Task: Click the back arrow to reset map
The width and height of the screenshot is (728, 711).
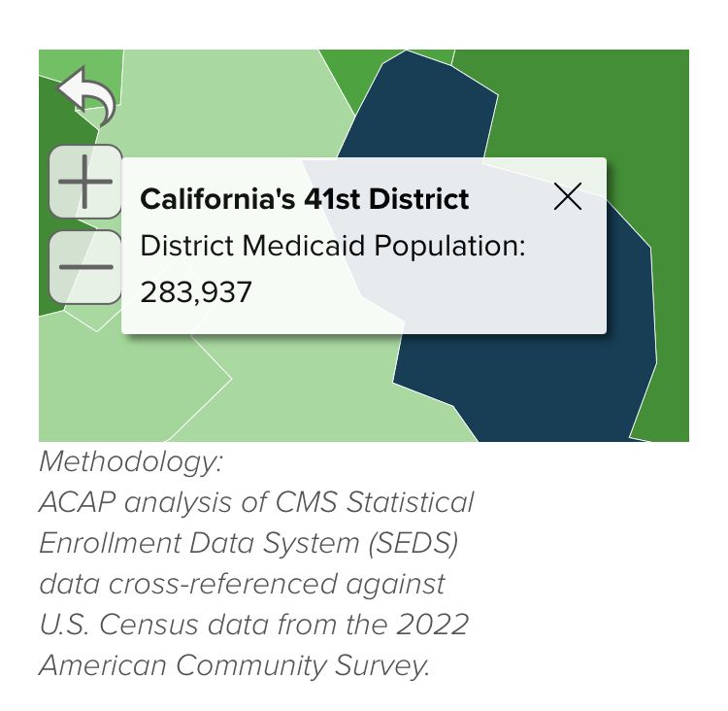Action: [x=87, y=96]
